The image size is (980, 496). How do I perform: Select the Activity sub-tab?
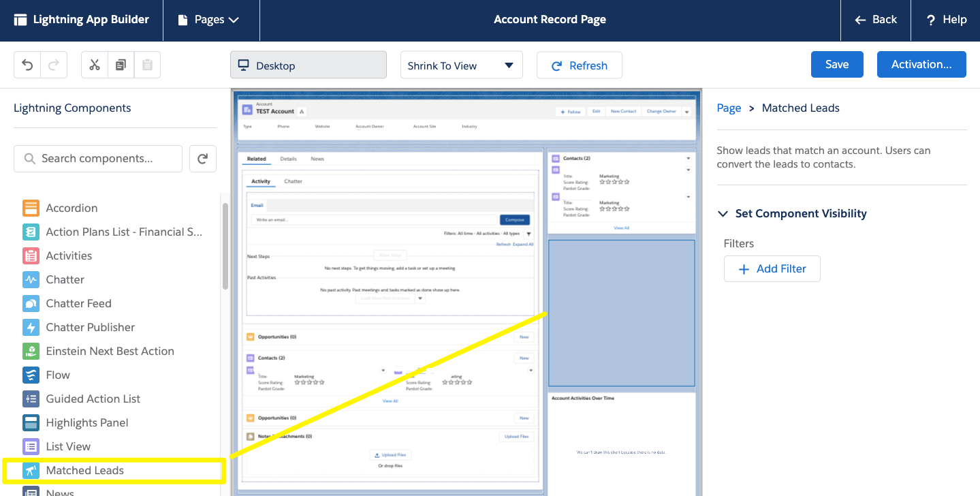point(261,181)
